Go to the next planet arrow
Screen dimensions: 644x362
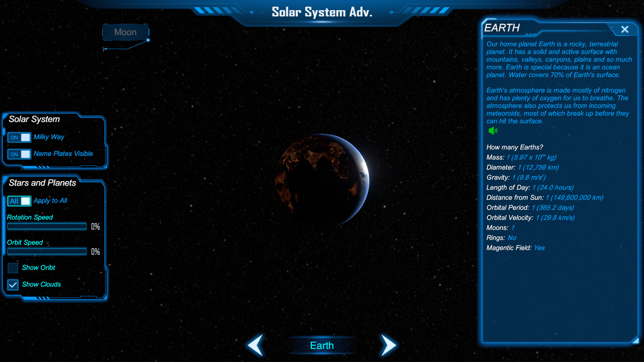click(388, 345)
